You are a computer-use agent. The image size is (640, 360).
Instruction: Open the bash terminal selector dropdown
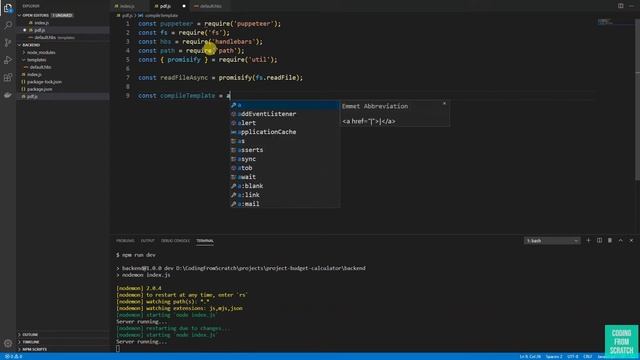(552, 241)
